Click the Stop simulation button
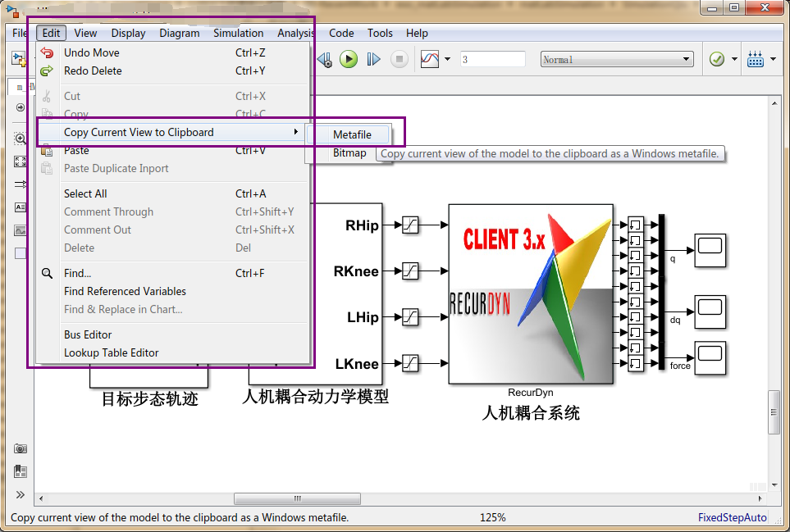790x532 pixels. click(399, 59)
